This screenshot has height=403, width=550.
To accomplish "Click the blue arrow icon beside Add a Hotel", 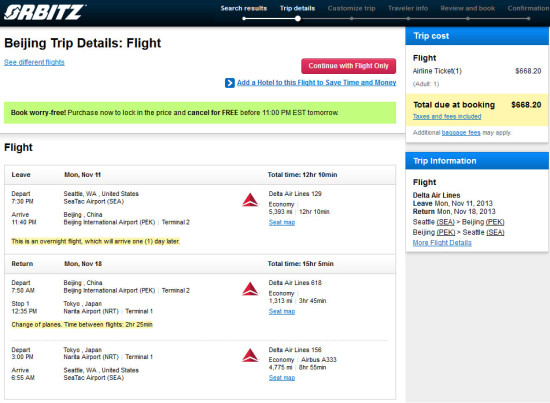I will (x=230, y=83).
